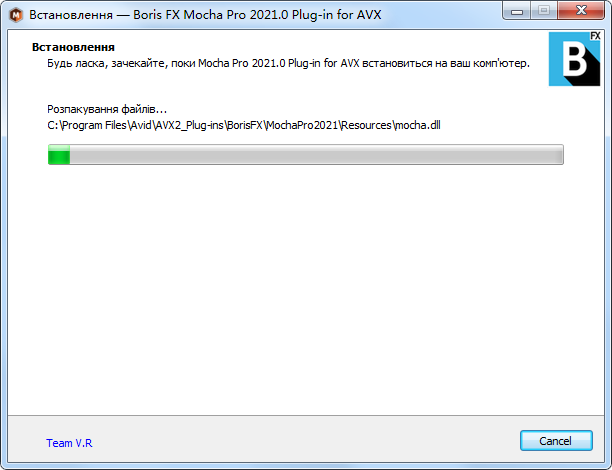Close the installer with the red X

tap(581, 11)
